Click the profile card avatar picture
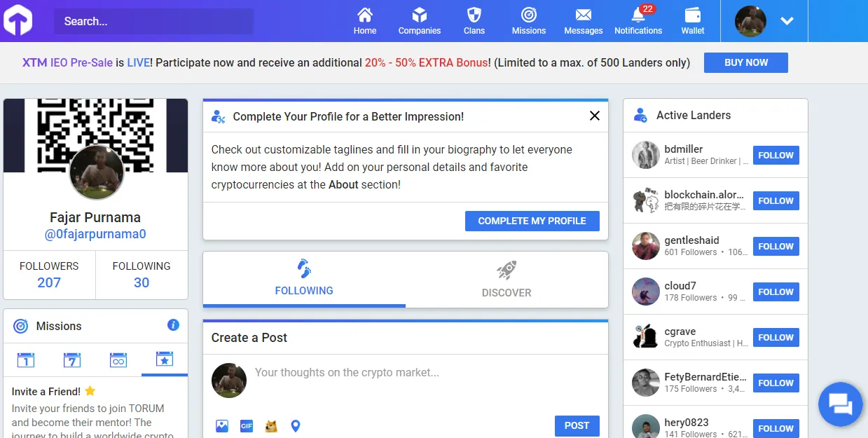868x438 pixels. pos(97,172)
